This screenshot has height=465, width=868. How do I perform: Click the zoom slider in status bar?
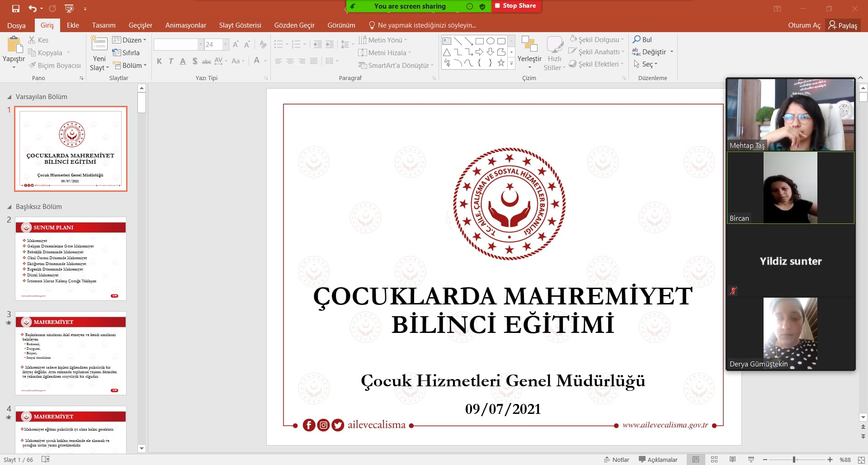coord(794,460)
